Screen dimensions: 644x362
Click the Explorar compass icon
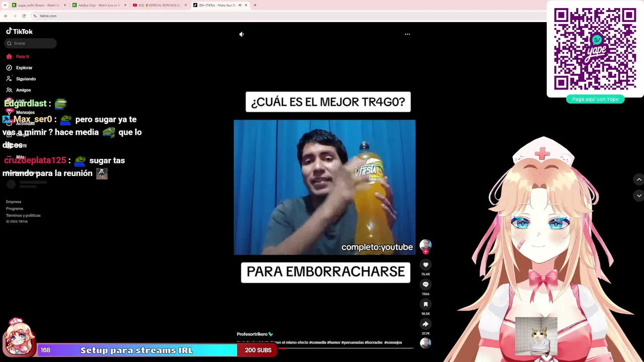point(9,68)
